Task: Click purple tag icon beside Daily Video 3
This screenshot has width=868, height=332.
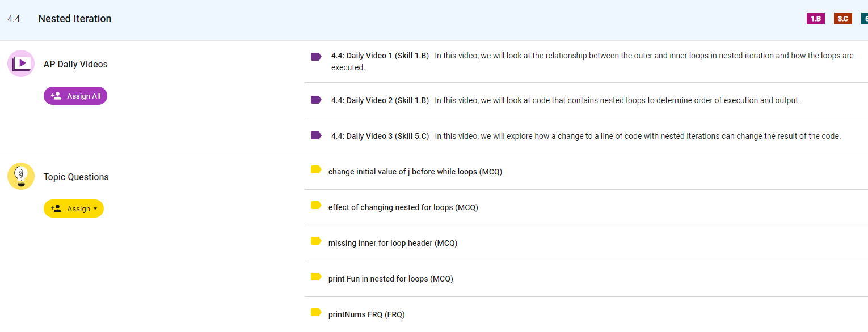Action: (316, 136)
